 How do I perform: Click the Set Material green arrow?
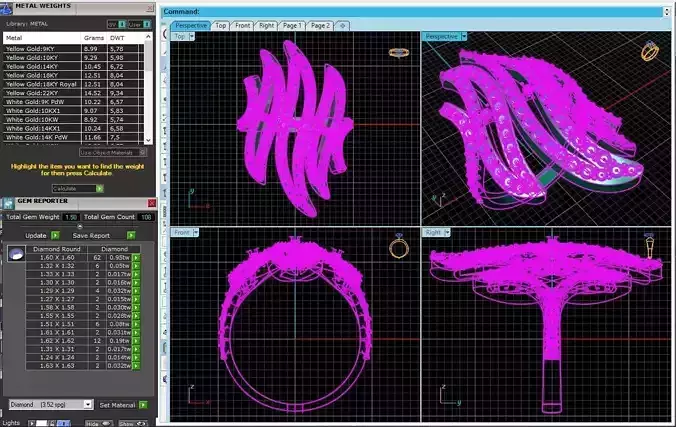[x=143, y=405]
